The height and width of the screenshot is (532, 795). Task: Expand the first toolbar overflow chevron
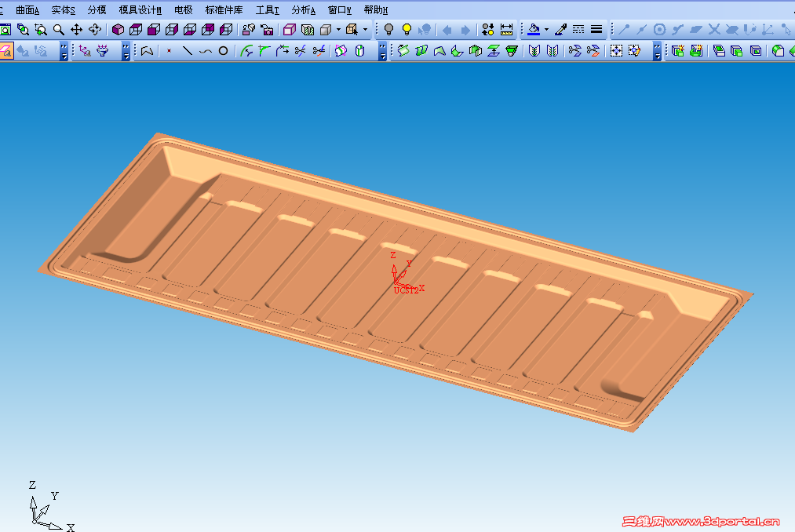click(x=64, y=51)
